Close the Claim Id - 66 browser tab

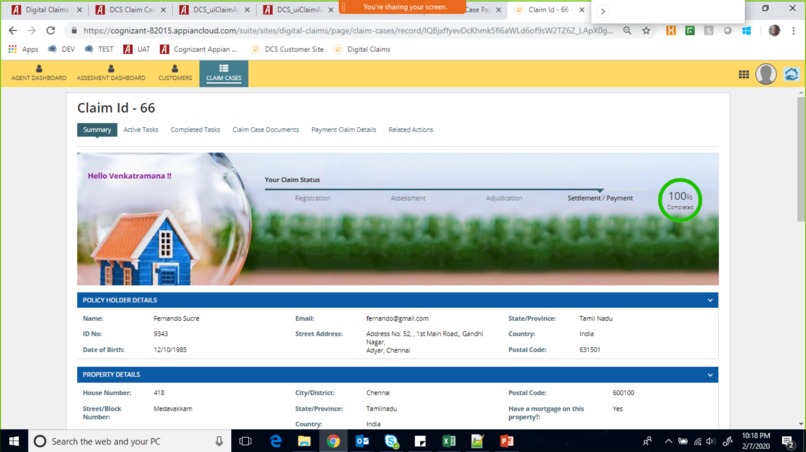pos(581,10)
